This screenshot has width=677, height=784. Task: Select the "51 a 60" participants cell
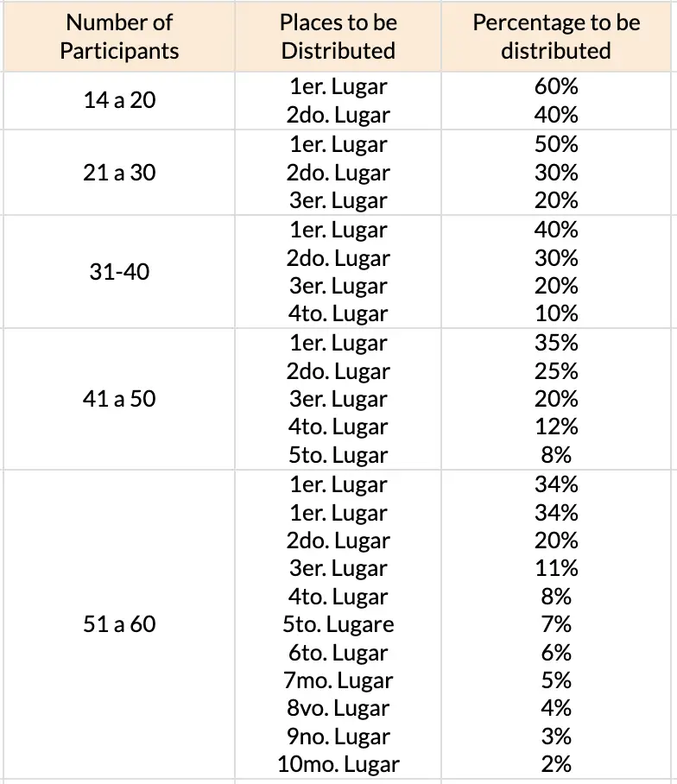119,624
